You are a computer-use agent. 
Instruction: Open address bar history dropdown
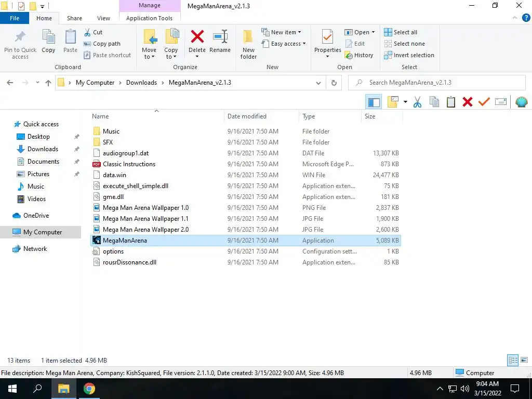(318, 83)
